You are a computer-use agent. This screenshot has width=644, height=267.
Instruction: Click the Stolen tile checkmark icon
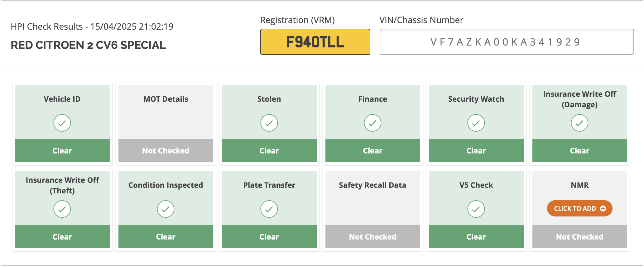(x=269, y=123)
